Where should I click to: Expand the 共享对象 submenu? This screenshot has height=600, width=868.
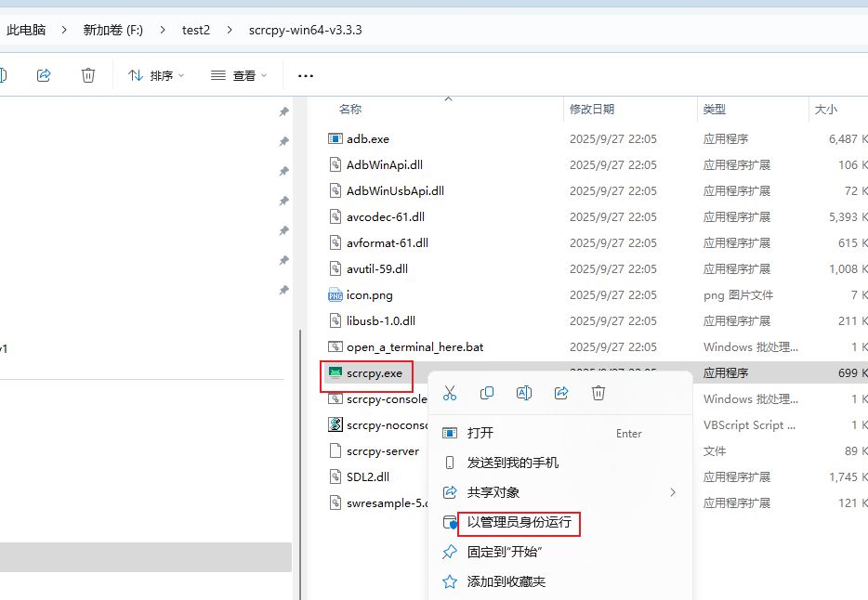pos(672,492)
